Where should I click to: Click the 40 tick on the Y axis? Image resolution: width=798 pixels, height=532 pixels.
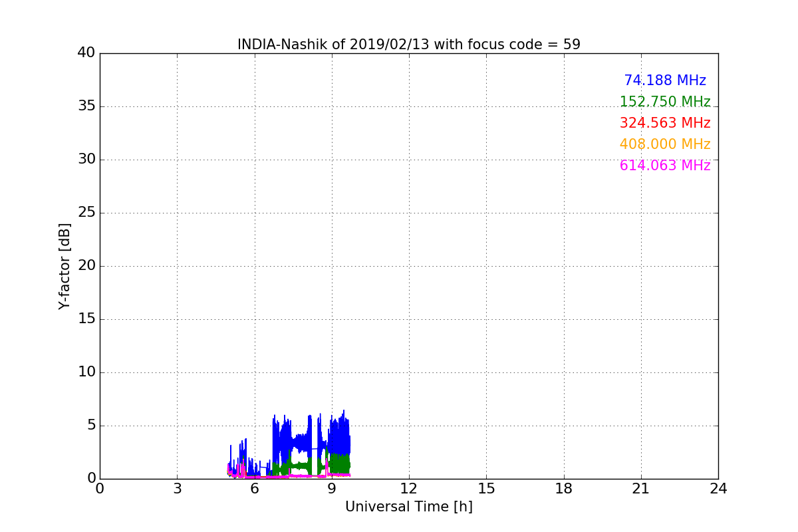(x=86, y=53)
